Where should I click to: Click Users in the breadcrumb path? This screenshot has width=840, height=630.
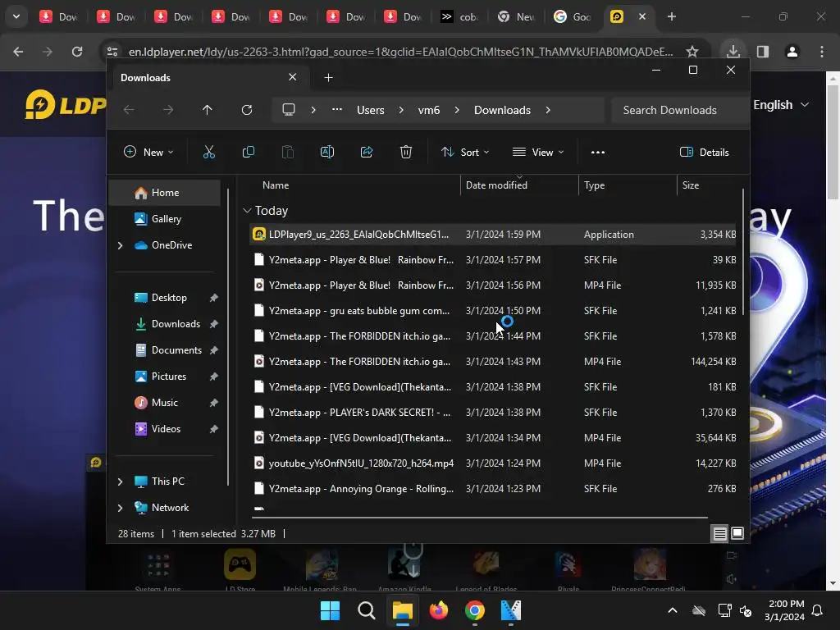pyautogui.click(x=370, y=110)
